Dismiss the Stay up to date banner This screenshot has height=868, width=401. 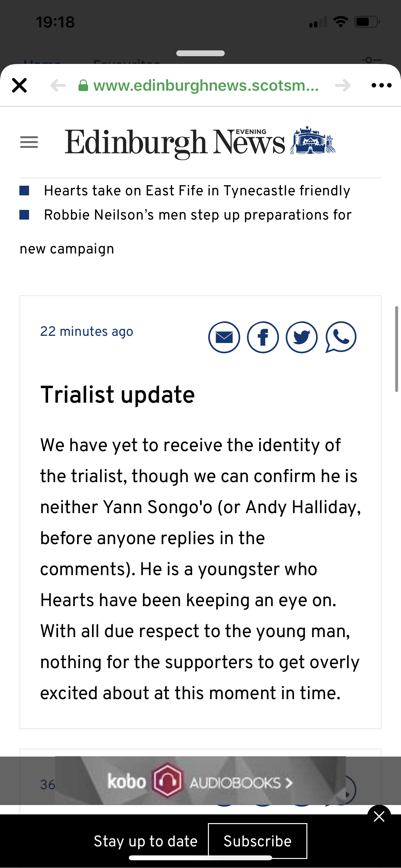pyautogui.click(x=379, y=816)
